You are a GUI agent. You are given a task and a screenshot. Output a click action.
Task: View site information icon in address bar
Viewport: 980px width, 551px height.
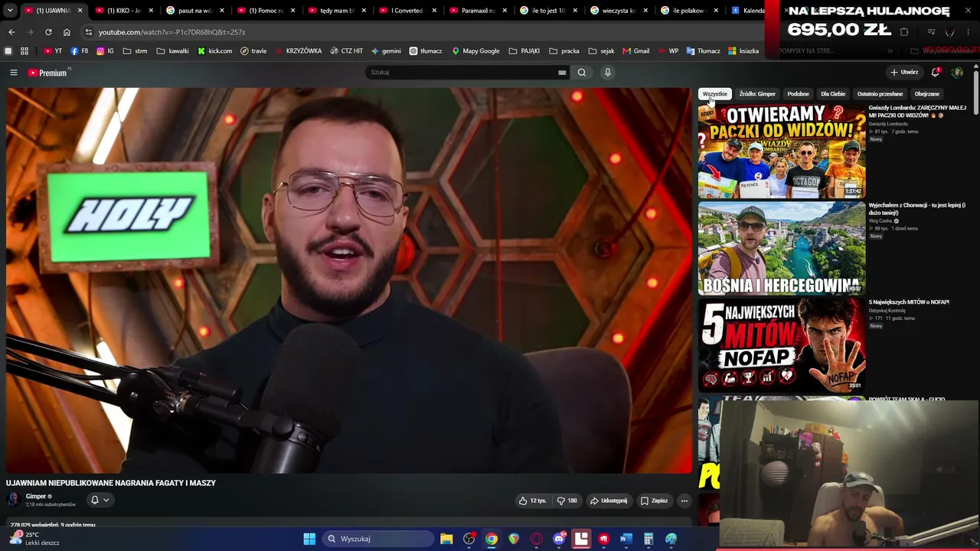89,32
